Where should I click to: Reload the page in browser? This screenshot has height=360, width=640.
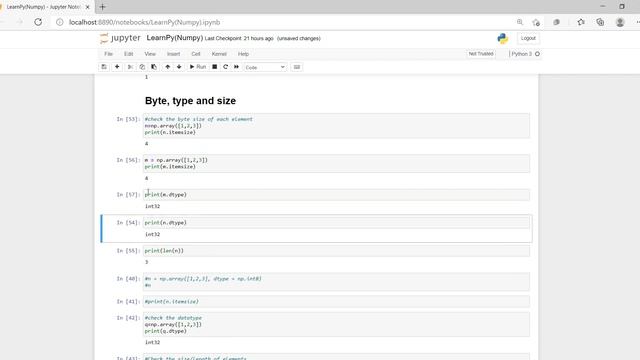38,22
